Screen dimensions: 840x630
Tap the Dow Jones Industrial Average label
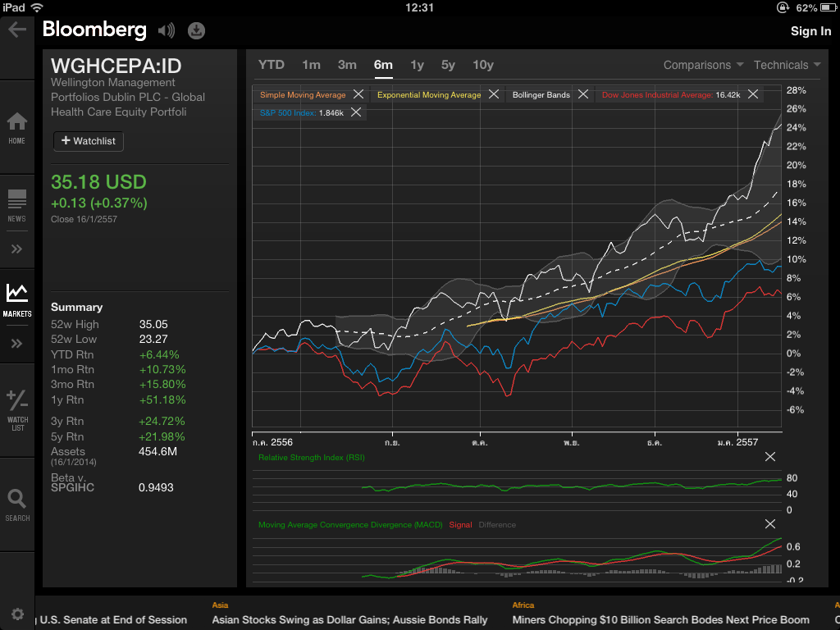click(x=657, y=95)
